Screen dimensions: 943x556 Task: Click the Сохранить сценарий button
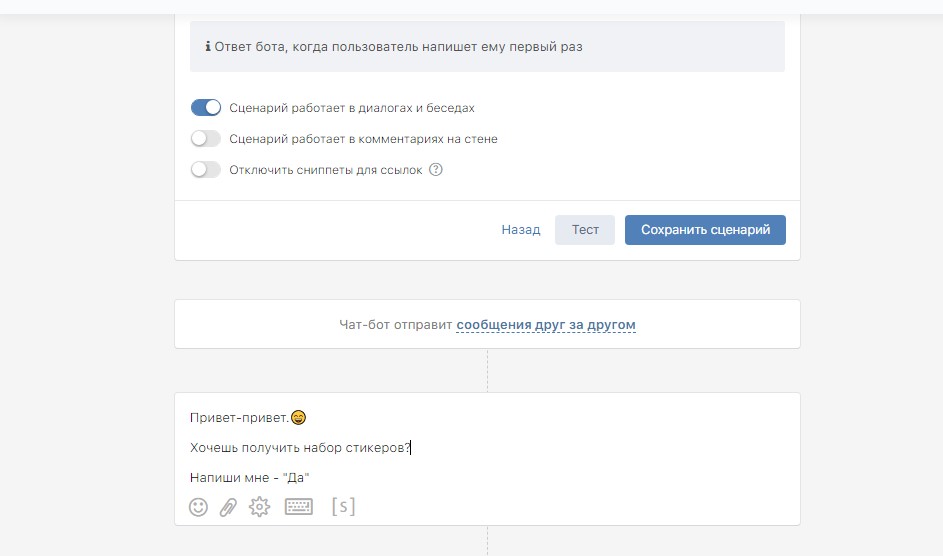pos(705,230)
